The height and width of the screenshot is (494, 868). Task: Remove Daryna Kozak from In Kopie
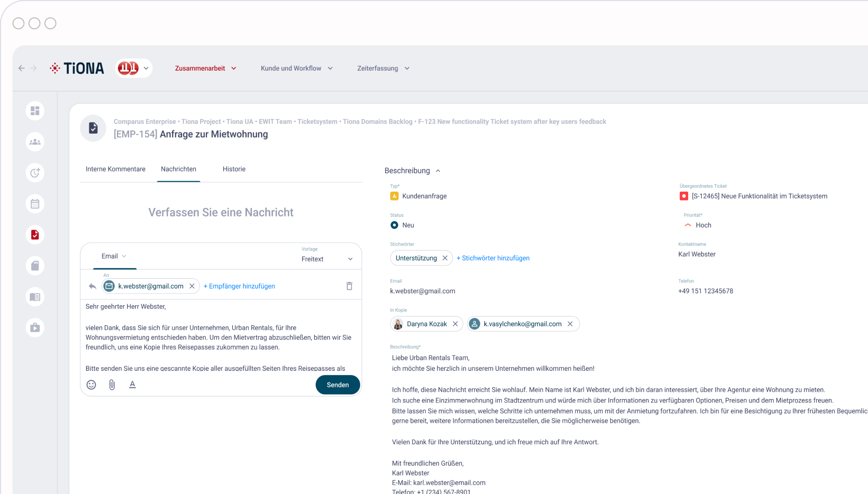coord(455,324)
